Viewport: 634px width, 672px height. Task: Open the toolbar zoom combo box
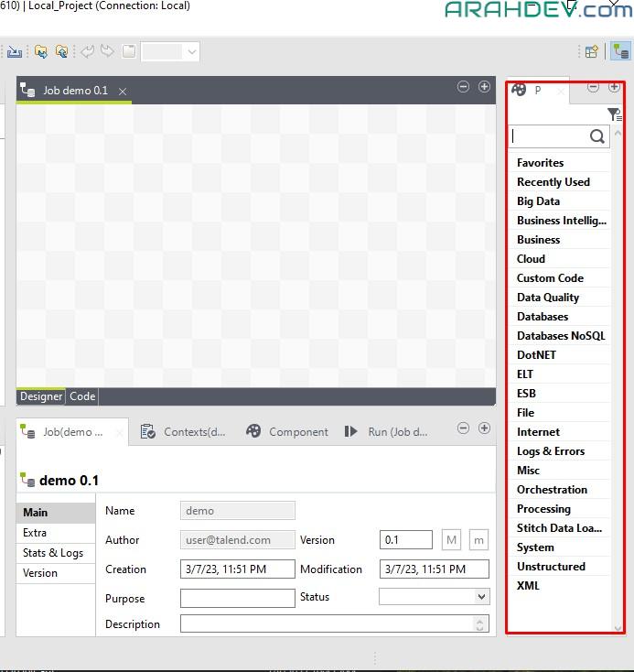[x=171, y=51]
